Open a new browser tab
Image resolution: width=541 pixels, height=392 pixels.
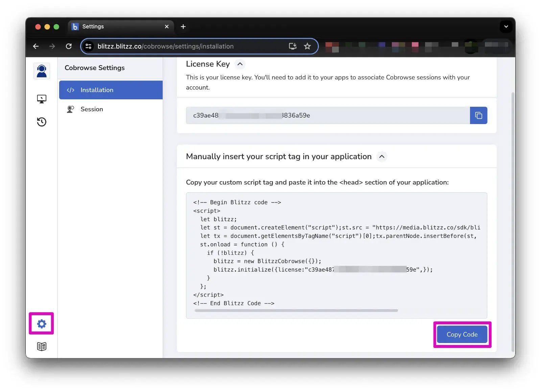pos(183,27)
